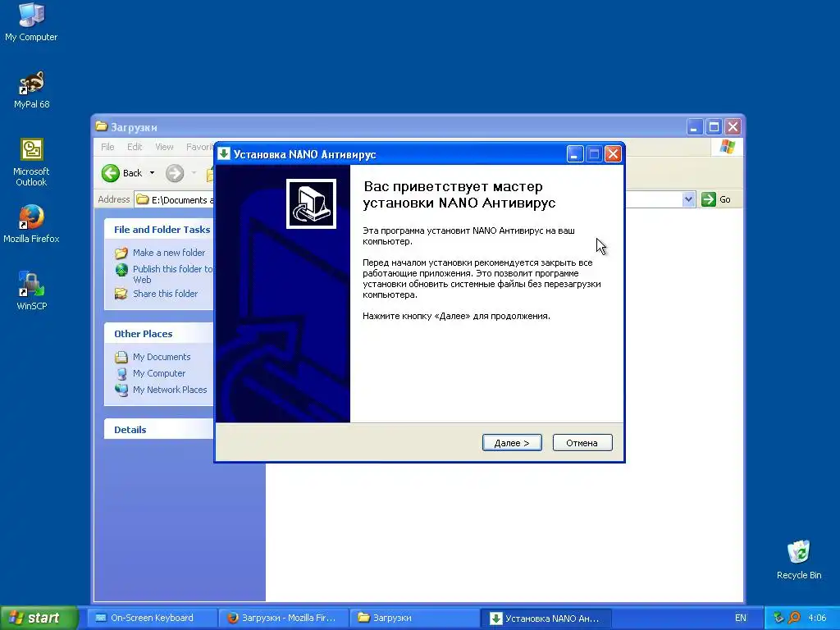Switch to Загрузки - Mozilla Firefox taskbar item
This screenshot has width=840, height=630.
pos(283,618)
